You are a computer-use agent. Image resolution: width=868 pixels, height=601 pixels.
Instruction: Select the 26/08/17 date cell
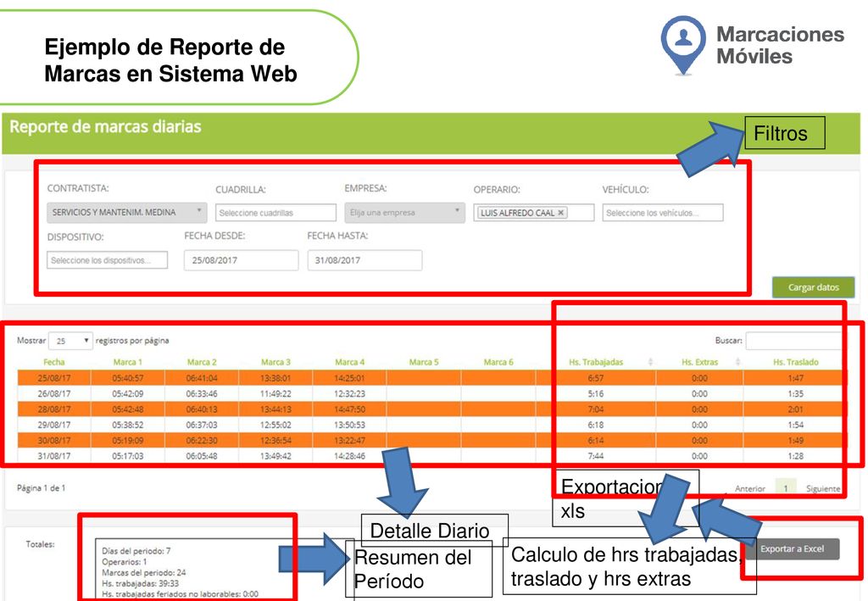54,393
